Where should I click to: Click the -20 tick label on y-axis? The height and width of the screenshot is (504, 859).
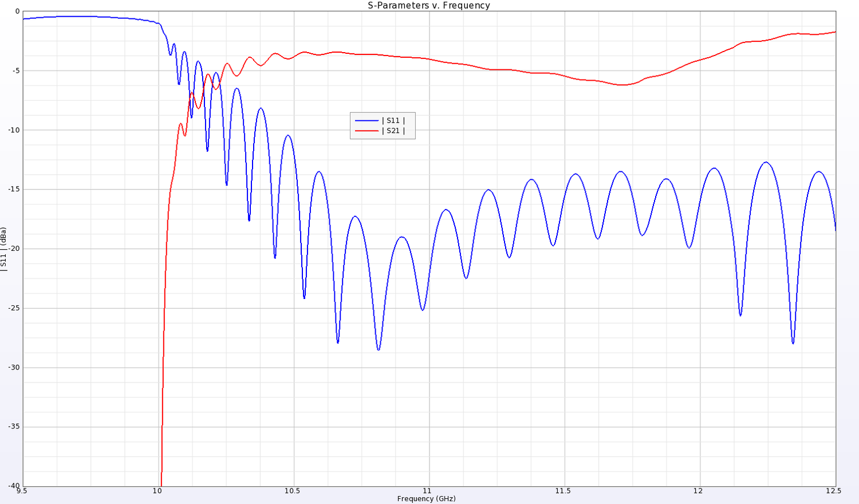click(13, 249)
